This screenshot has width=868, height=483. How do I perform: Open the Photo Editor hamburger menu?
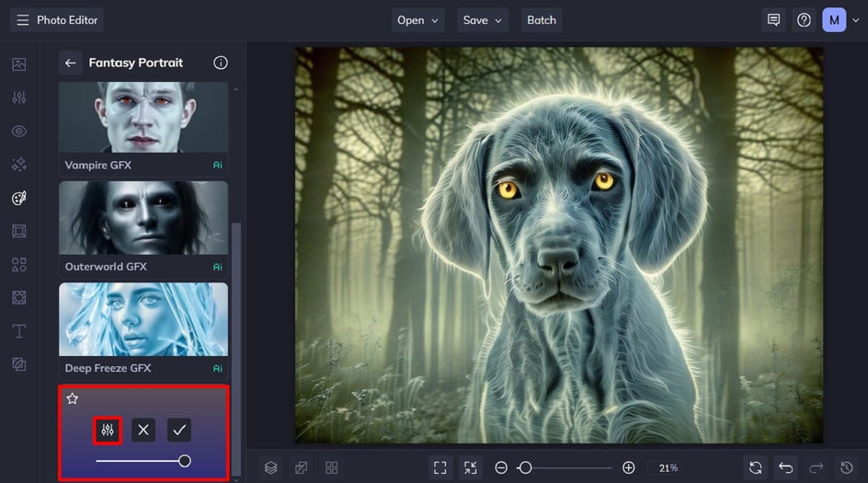23,20
